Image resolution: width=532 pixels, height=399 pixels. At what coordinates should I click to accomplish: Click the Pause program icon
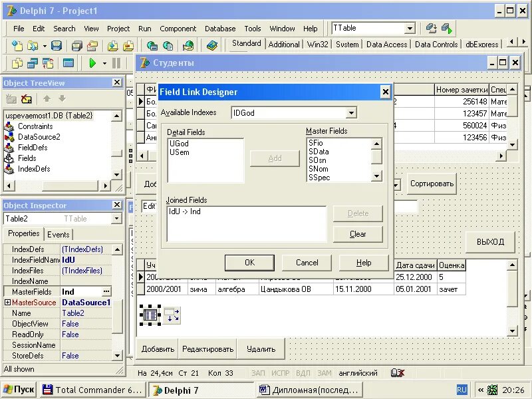(116, 63)
